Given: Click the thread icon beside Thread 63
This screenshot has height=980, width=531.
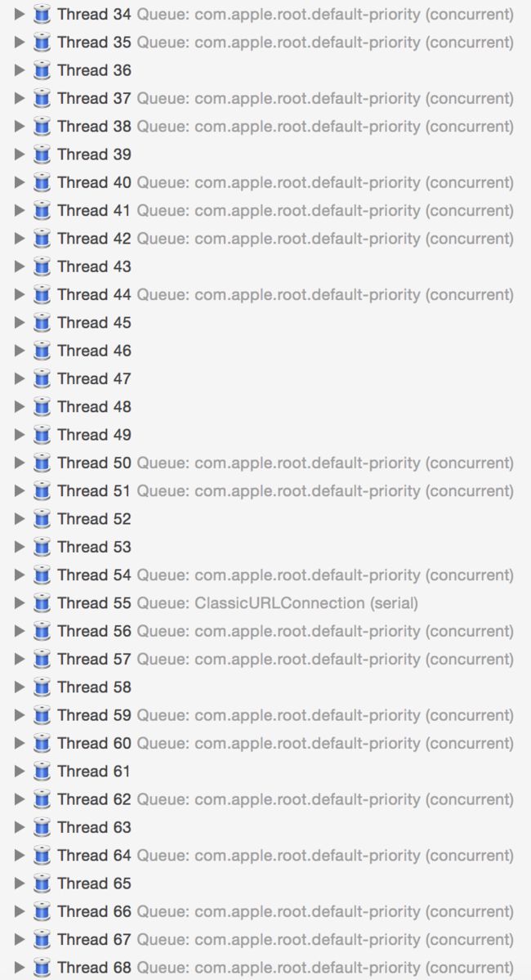Looking at the screenshot, I should tap(42, 827).
